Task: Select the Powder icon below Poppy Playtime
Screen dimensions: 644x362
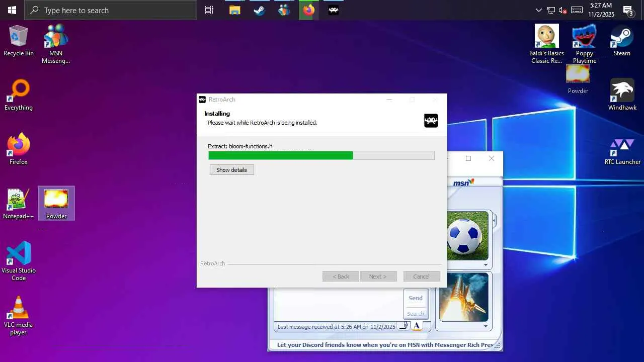Action: coord(578,79)
